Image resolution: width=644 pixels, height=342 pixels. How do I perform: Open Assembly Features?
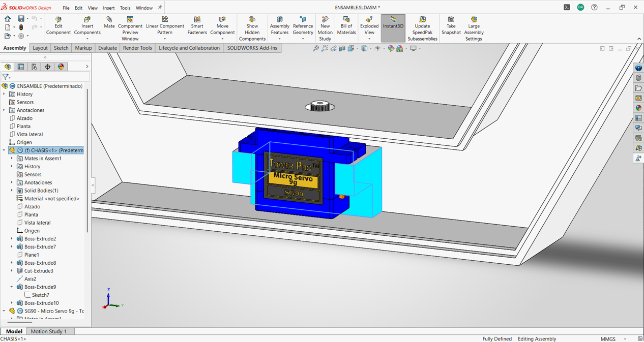point(279,26)
